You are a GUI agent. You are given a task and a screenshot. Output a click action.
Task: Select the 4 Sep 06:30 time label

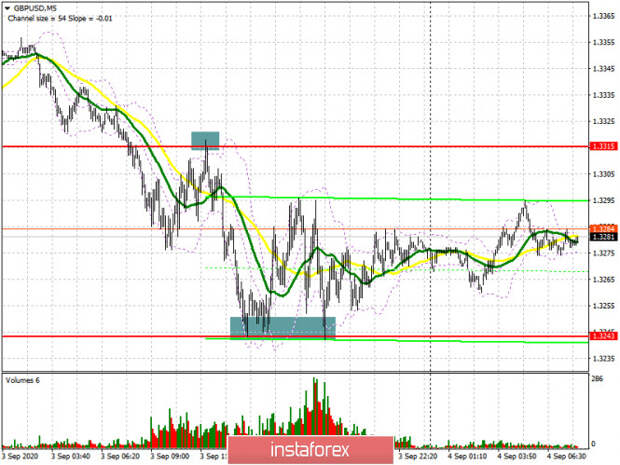565,455
